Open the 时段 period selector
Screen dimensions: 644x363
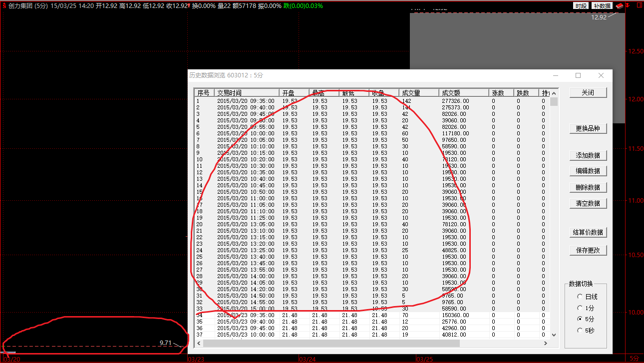(x=581, y=5)
